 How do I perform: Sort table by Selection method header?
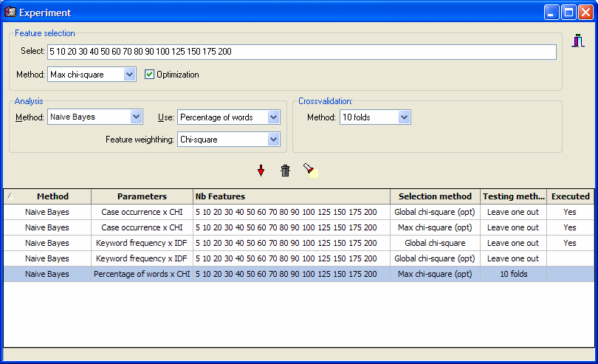pos(435,196)
